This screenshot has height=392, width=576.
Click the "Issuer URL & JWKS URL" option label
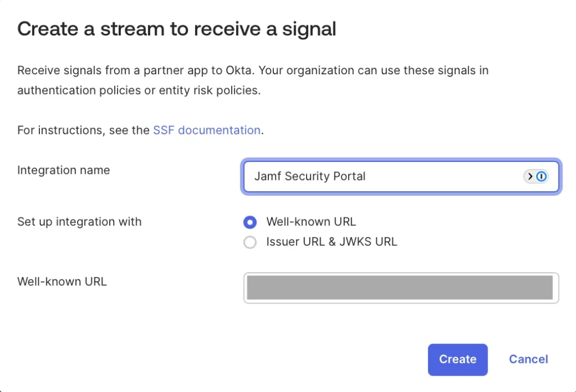pyautogui.click(x=331, y=242)
